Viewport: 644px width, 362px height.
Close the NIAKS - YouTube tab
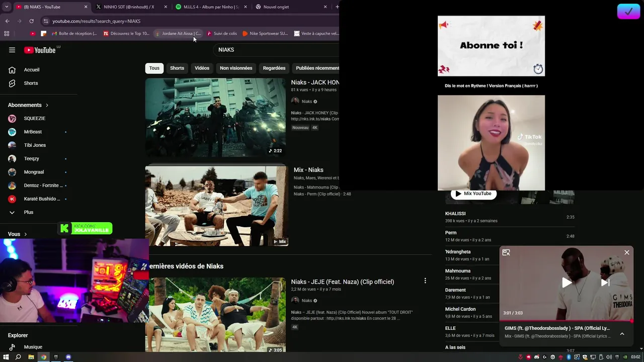[x=86, y=7]
